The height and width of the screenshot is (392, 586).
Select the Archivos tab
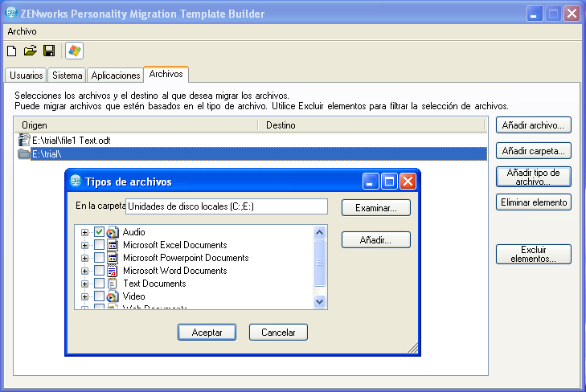166,74
